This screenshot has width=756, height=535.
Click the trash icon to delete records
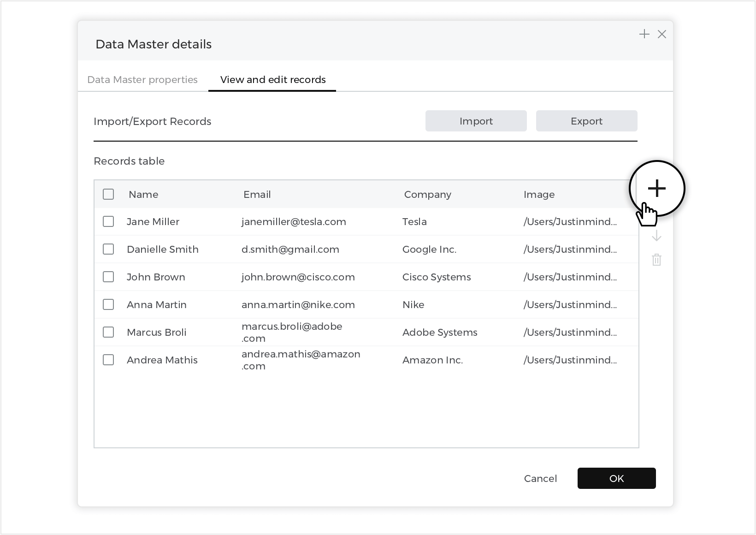tap(656, 260)
